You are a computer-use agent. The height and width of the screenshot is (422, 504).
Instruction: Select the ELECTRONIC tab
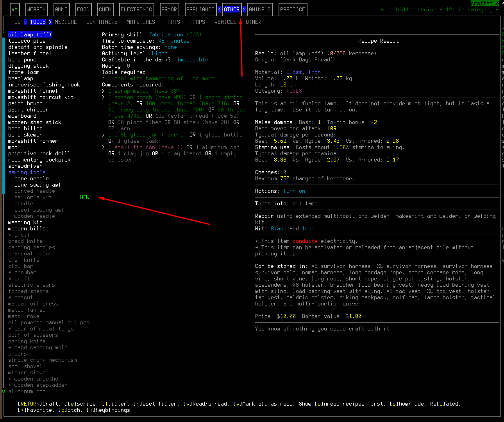click(x=136, y=9)
